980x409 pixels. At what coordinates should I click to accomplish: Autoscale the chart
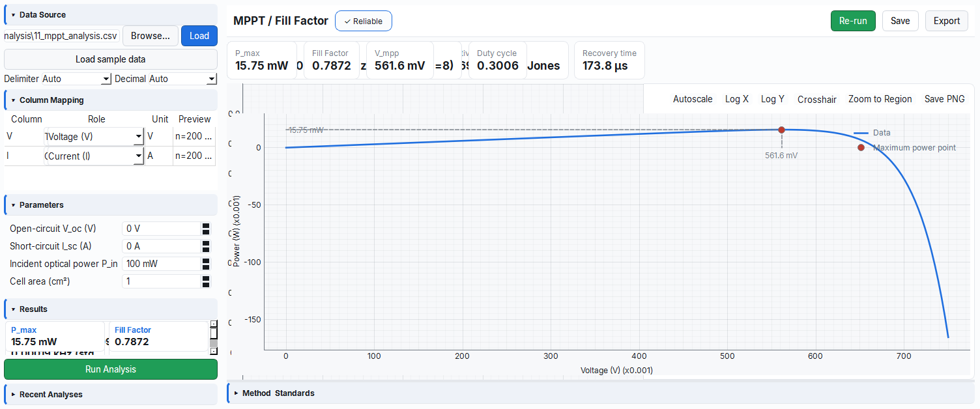693,99
